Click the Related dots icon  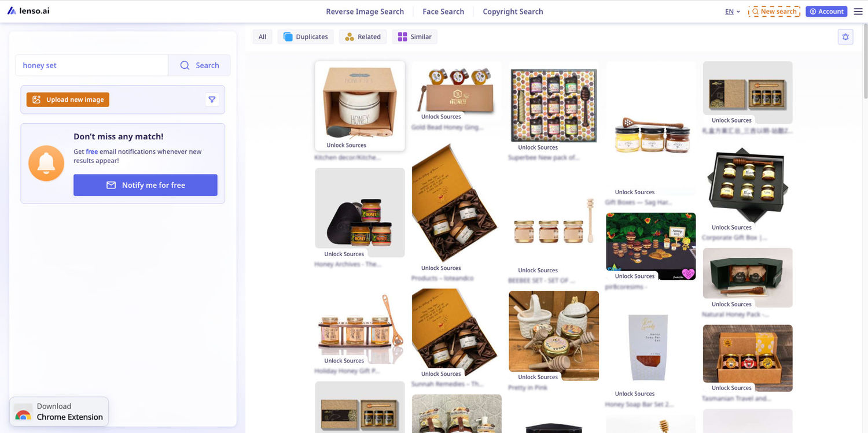click(348, 36)
